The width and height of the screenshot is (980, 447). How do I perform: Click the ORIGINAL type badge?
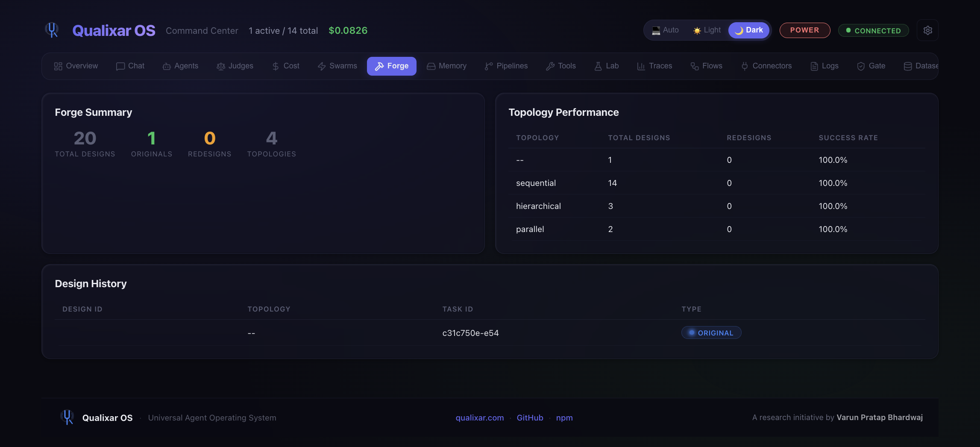pyautogui.click(x=711, y=333)
